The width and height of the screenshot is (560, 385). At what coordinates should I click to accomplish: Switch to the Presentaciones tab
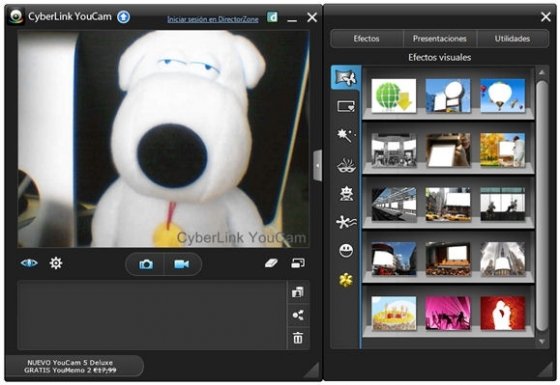tap(440, 39)
